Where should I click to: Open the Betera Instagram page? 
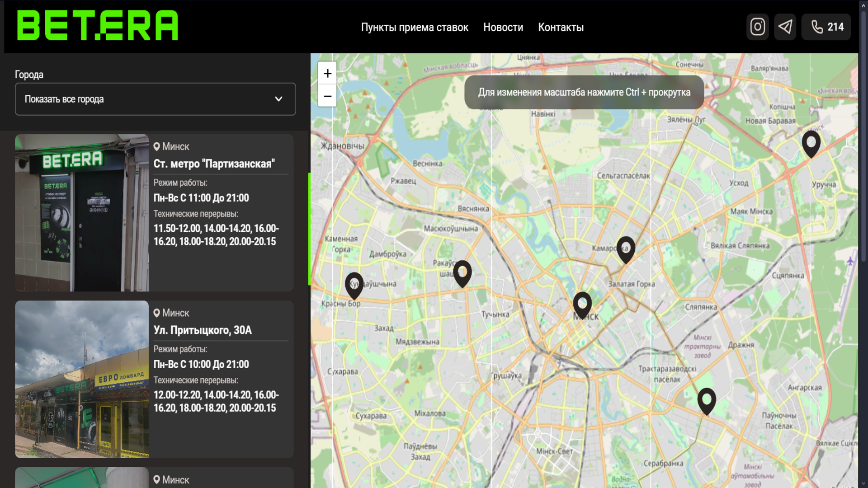point(758,27)
